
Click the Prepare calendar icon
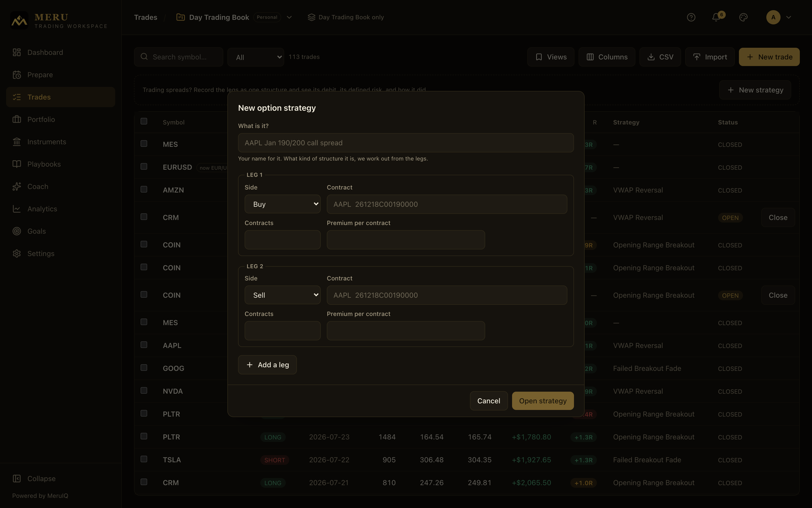pyautogui.click(x=17, y=75)
